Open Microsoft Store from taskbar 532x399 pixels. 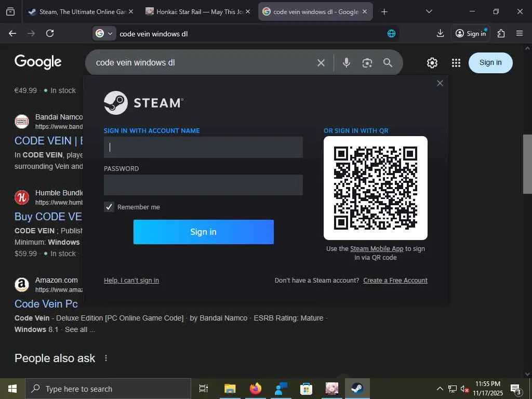[x=306, y=389]
